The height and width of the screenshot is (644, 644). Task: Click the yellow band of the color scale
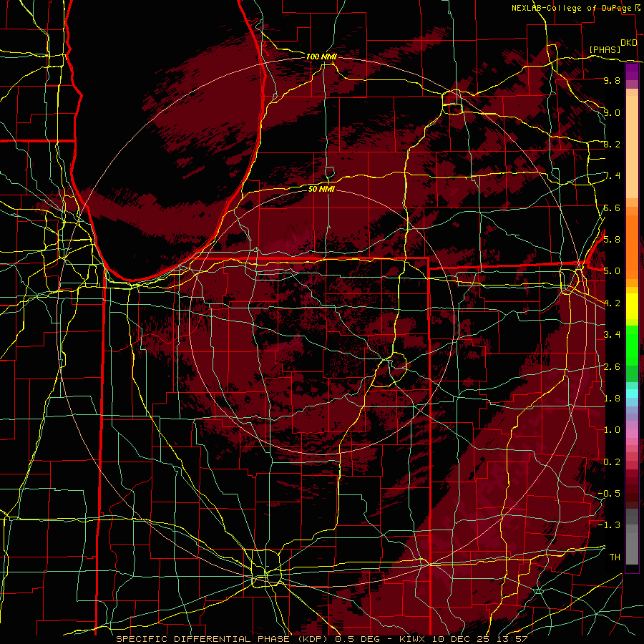[x=632, y=306]
